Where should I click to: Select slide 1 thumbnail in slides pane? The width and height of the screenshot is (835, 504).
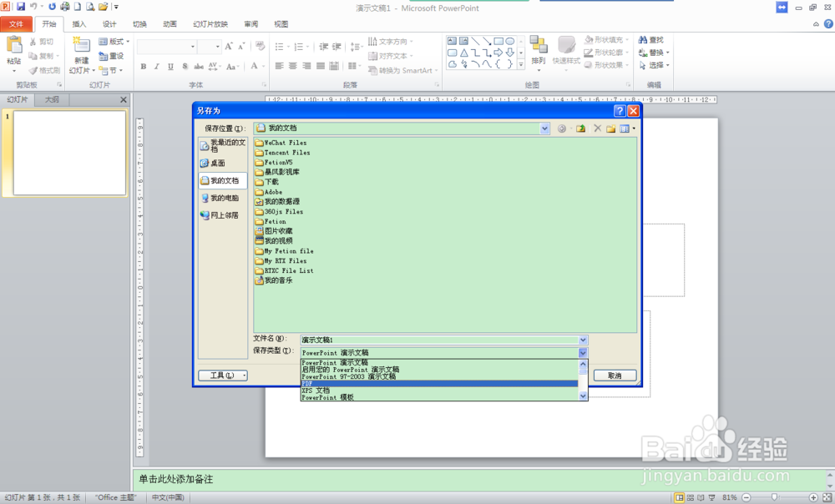coord(69,153)
